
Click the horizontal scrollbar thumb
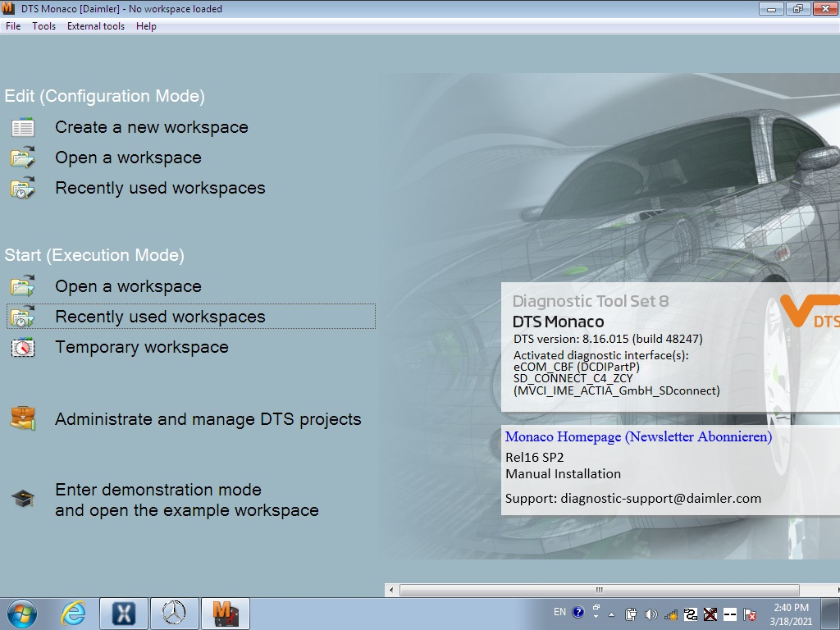tap(600, 590)
